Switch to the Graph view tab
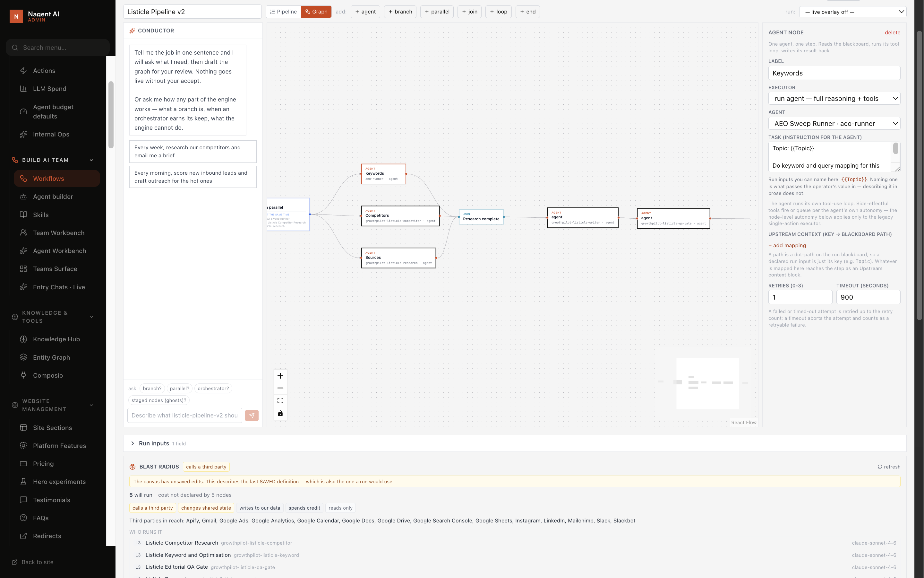The image size is (924, 578). pos(316,12)
